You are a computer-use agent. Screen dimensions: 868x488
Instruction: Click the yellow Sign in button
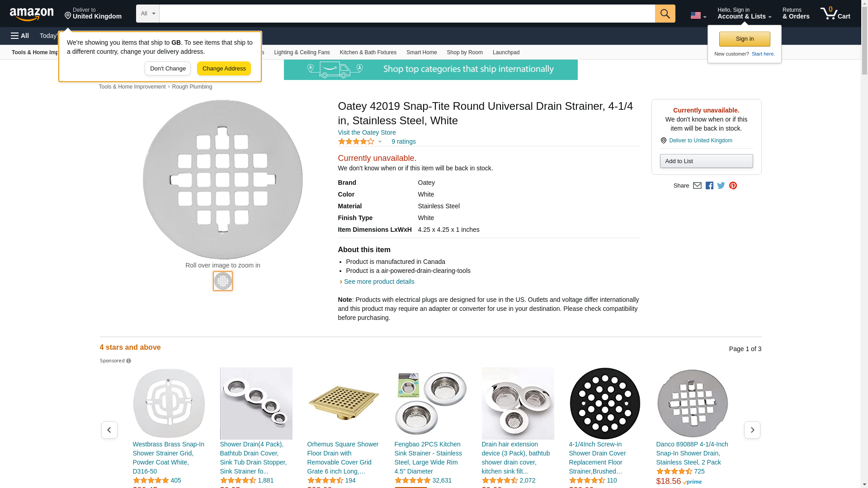745,39
